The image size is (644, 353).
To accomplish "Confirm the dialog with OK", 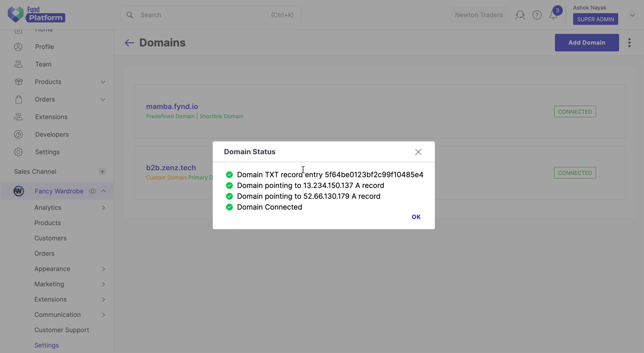I will (416, 217).
